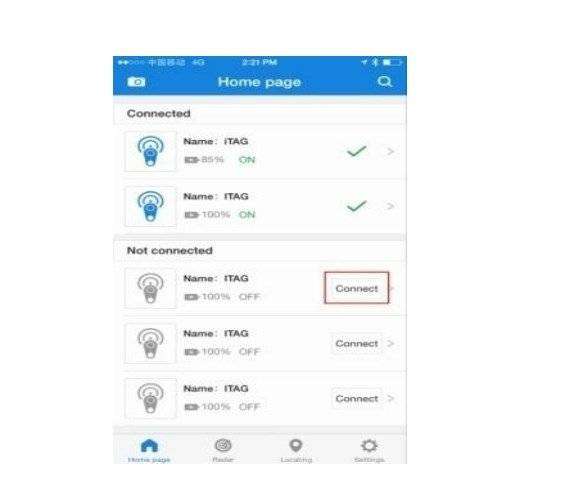Expand chevron beside last Connect button
572x486 pixels.
390,398
